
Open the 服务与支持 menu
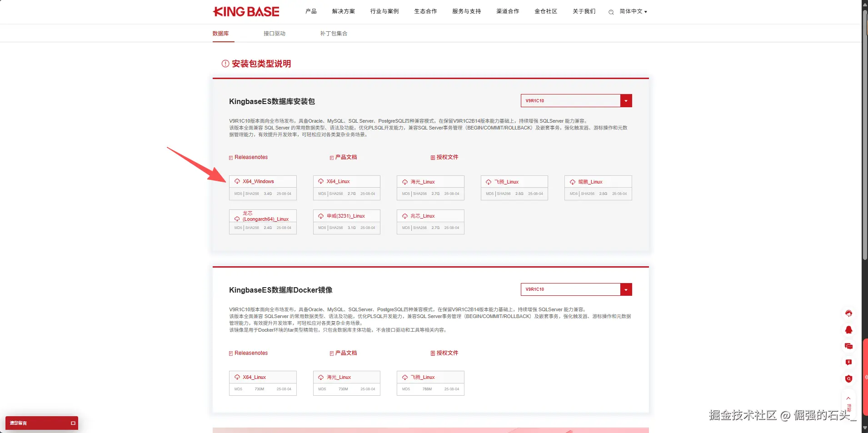tap(467, 11)
